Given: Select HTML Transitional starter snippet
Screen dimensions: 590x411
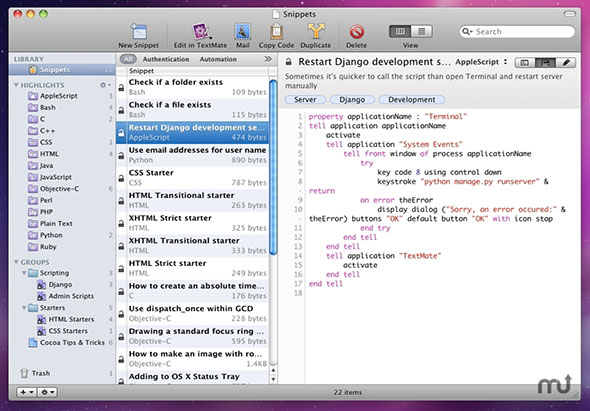Looking at the screenshot, I should click(x=192, y=200).
